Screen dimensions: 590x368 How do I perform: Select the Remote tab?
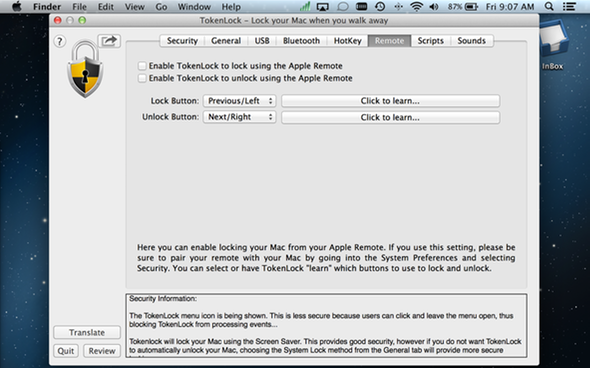click(x=389, y=41)
